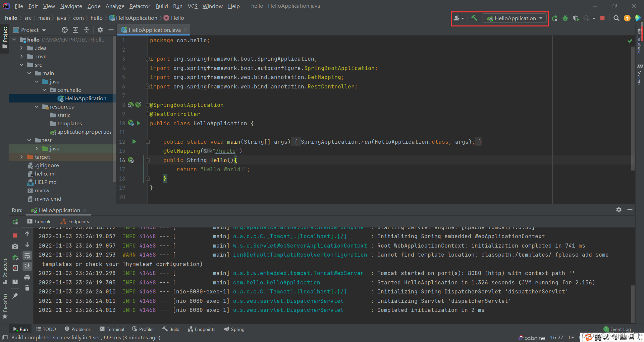Click the camera thread dump icon
The height and width of the screenshot is (342, 644).
point(15,246)
